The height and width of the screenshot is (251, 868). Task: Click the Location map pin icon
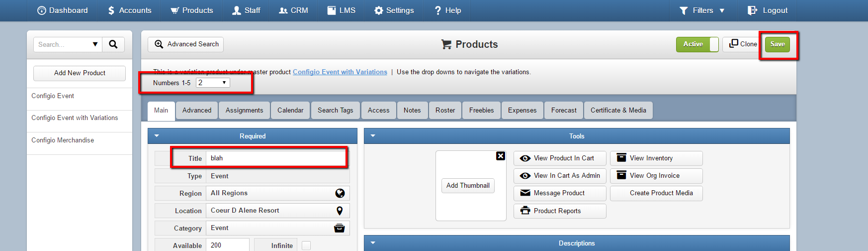340,211
